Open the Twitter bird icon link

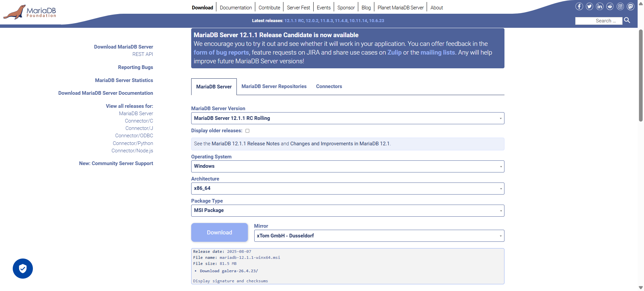click(x=589, y=6)
